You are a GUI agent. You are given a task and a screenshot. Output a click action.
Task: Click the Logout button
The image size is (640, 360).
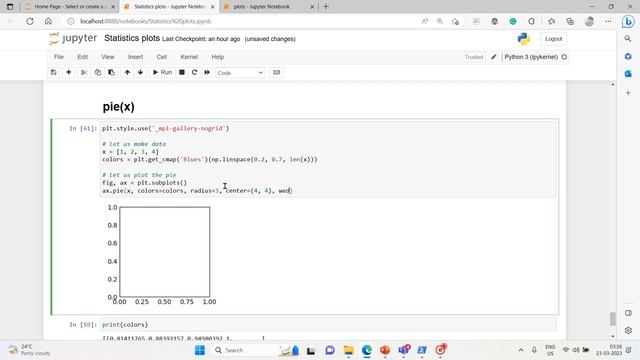pyautogui.click(x=553, y=39)
